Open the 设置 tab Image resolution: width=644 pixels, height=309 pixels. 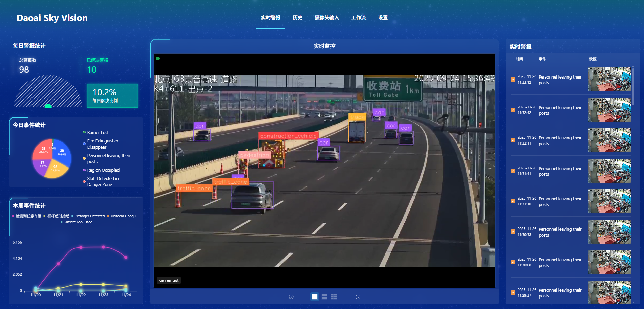(x=383, y=18)
